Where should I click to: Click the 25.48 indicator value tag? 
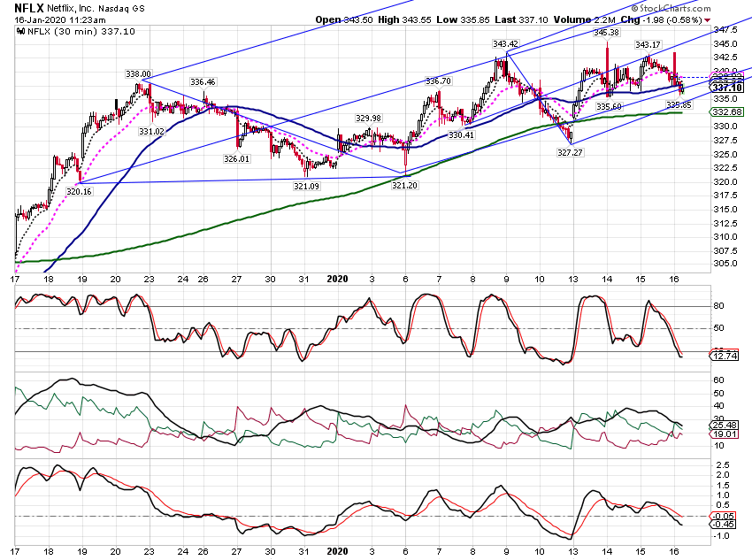pyautogui.click(x=724, y=426)
